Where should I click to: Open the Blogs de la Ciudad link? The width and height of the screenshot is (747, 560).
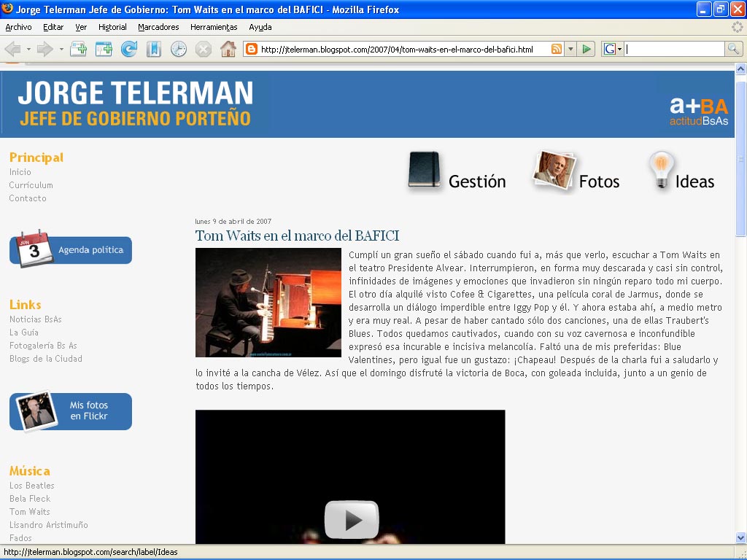pos(46,359)
